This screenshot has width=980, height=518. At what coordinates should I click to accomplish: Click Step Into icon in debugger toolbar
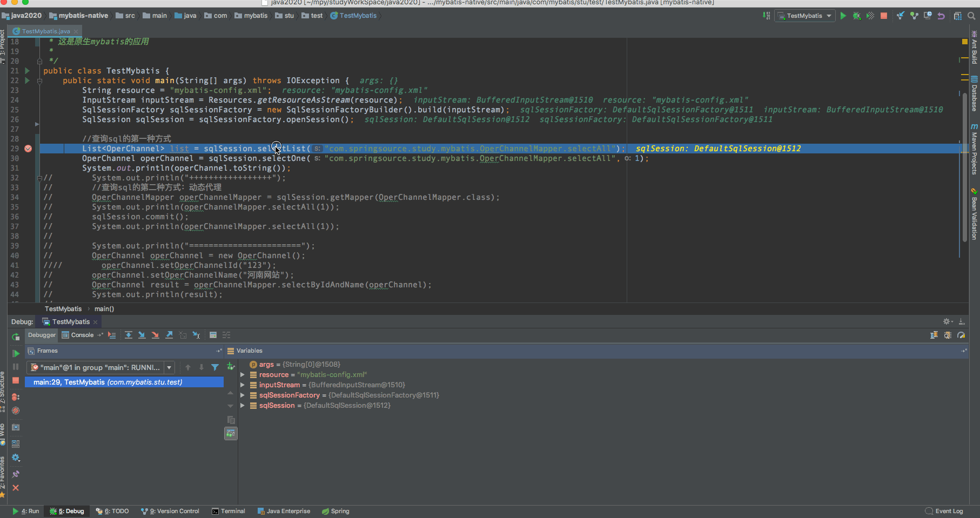(142, 335)
